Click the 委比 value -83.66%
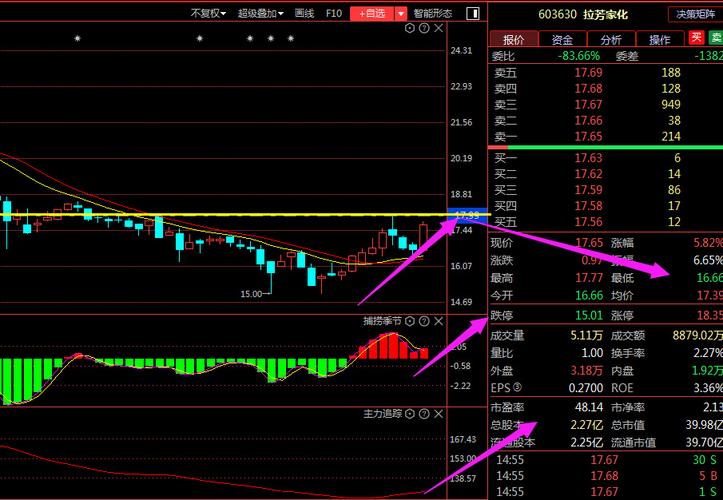723x500 pixels. (579, 56)
